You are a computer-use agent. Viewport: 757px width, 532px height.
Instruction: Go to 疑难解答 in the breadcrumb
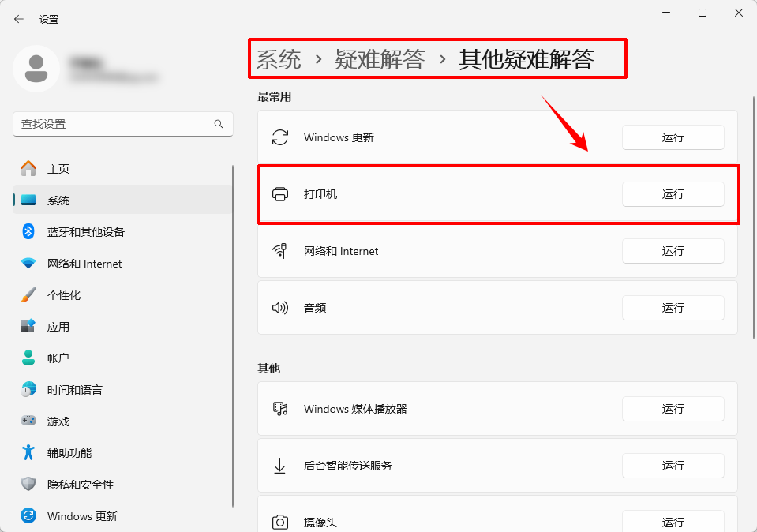tap(380, 59)
